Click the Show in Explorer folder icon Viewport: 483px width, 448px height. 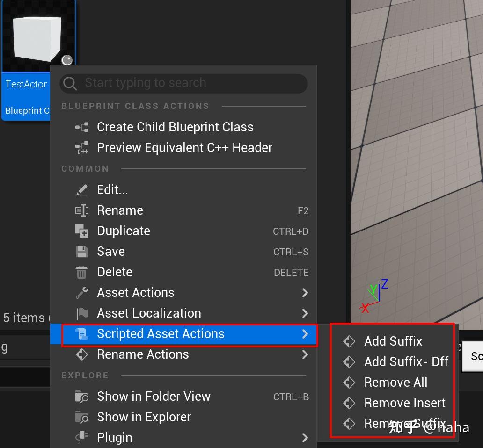[82, 417]
